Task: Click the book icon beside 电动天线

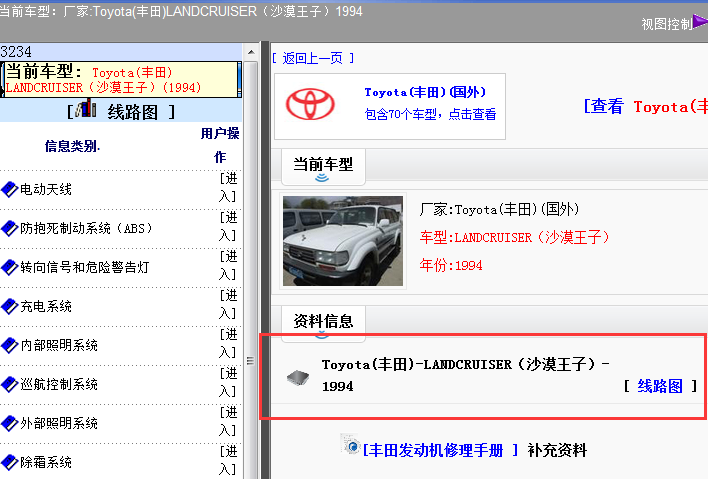Action: (9, 189)
